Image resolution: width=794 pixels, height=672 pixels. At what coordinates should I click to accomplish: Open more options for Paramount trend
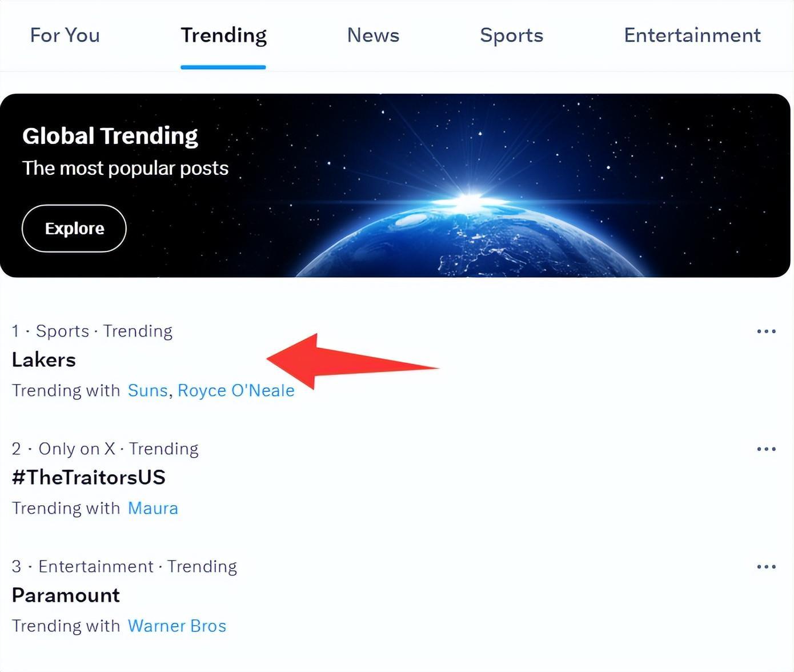pyautogui.click(x=766, y=567)
